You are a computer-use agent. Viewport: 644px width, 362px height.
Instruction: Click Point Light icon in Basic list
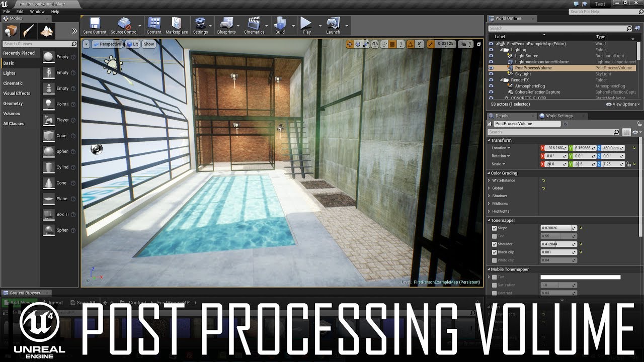pos(49,104)
